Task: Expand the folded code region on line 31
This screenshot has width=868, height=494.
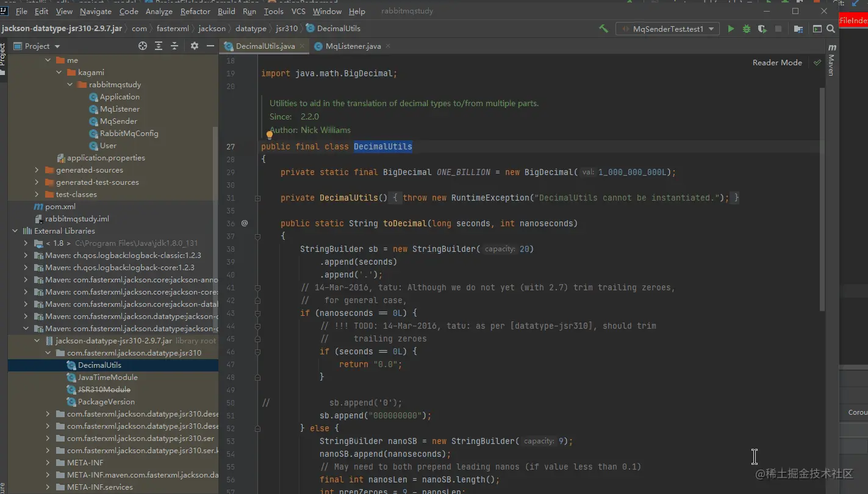Action: (257, 198)
